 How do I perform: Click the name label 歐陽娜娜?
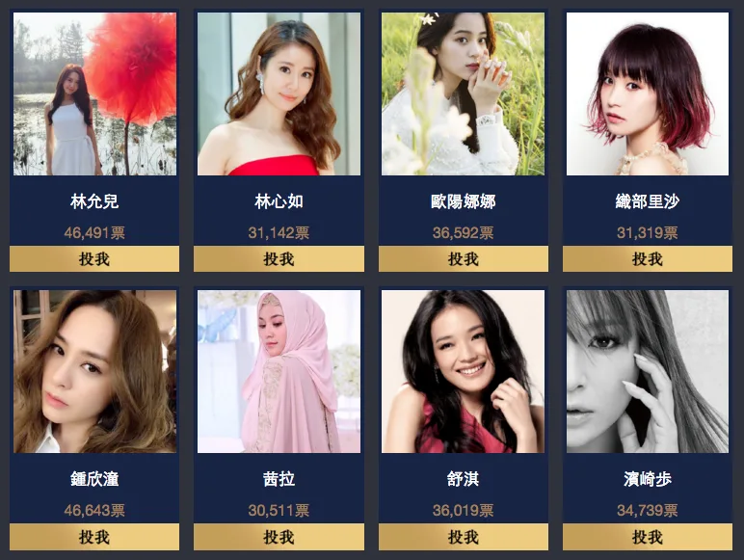[464, 201]
